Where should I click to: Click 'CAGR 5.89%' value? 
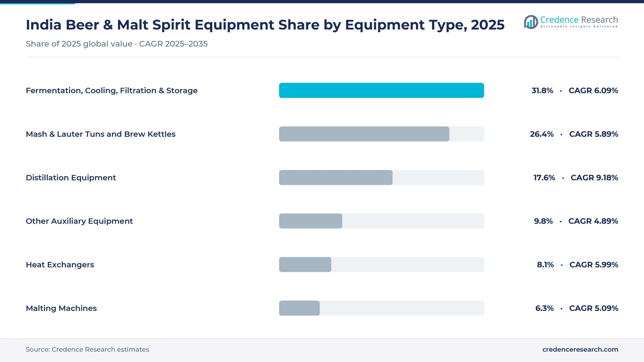[594, 134]
